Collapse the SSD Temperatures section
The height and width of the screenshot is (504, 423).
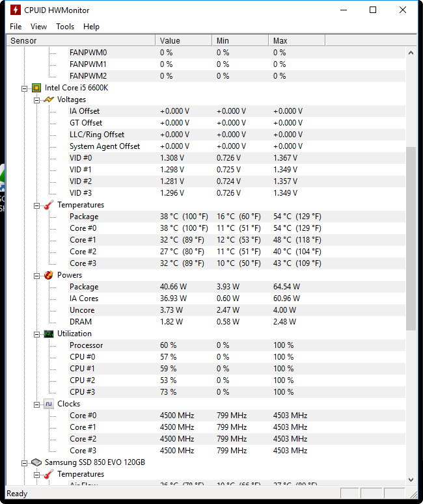(36, 475)
